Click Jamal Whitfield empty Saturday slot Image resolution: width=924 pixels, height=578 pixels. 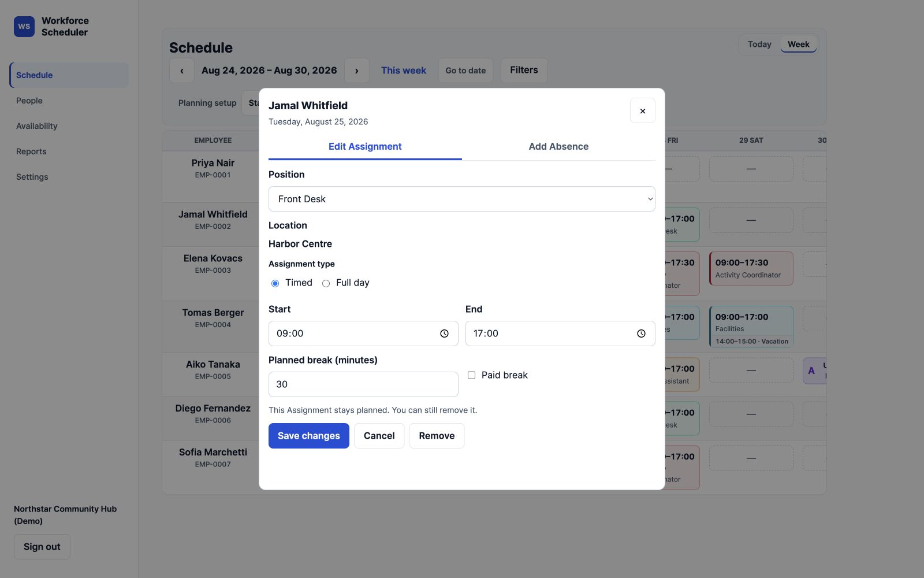(751, 220)
